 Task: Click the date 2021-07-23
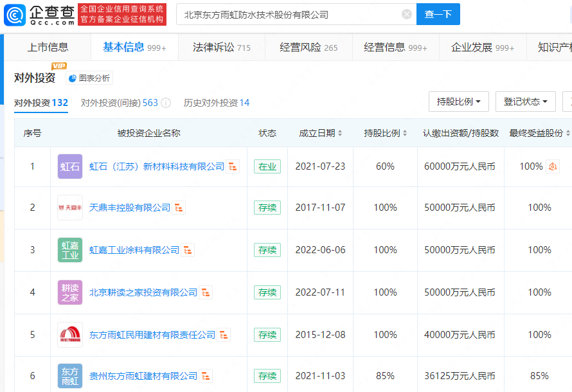click(320, 166)
